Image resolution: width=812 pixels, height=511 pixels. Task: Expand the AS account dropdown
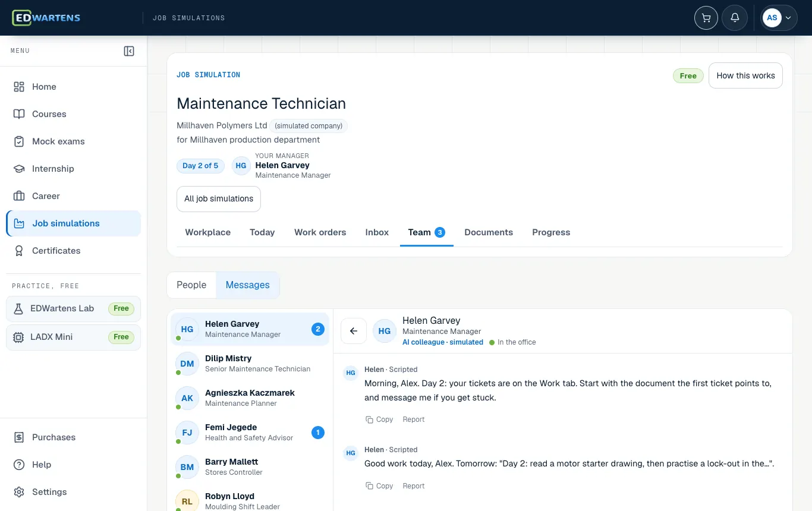tap(779, 18)
